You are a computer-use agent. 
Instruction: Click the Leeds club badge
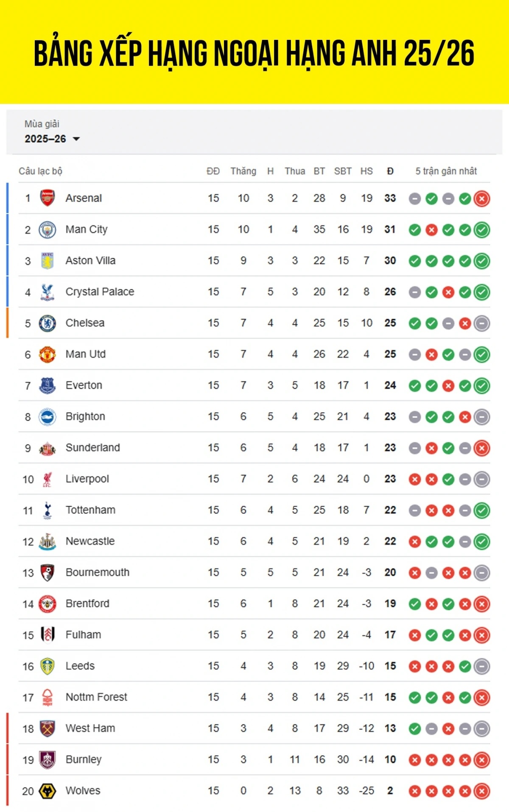[x=48, y=666]
